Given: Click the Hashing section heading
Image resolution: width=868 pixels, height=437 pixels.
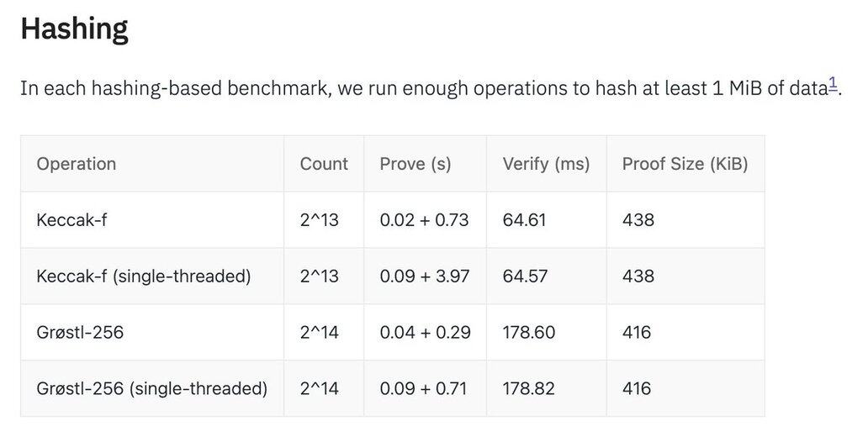Looking at the screenshot, I should point(74,29).
